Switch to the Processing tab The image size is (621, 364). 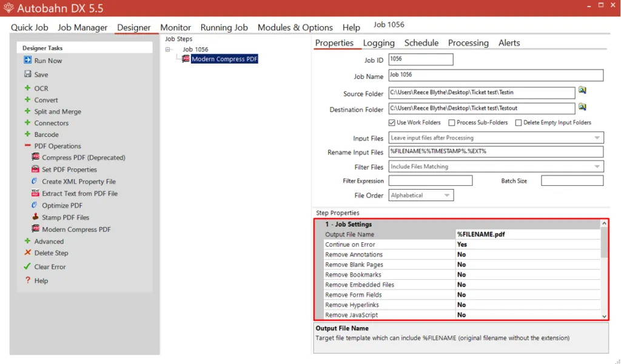tap(468, 43)
